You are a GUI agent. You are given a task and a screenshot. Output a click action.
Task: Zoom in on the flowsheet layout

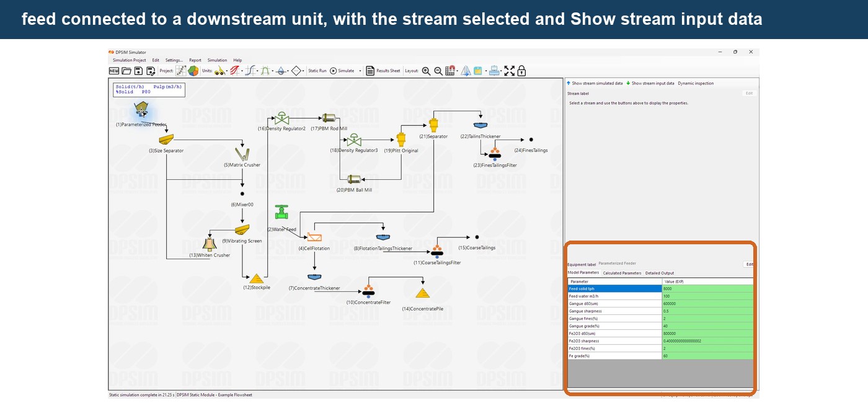coord(426,71)
